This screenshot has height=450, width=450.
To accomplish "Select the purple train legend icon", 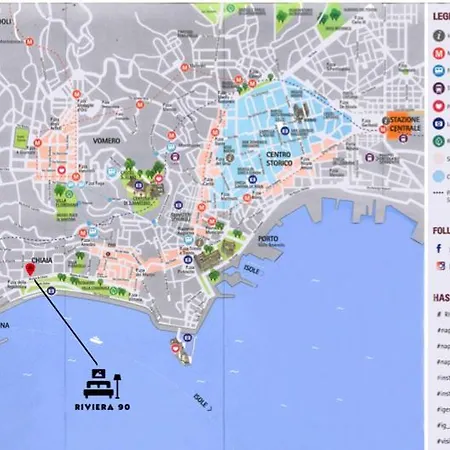I will pos(439,88).
